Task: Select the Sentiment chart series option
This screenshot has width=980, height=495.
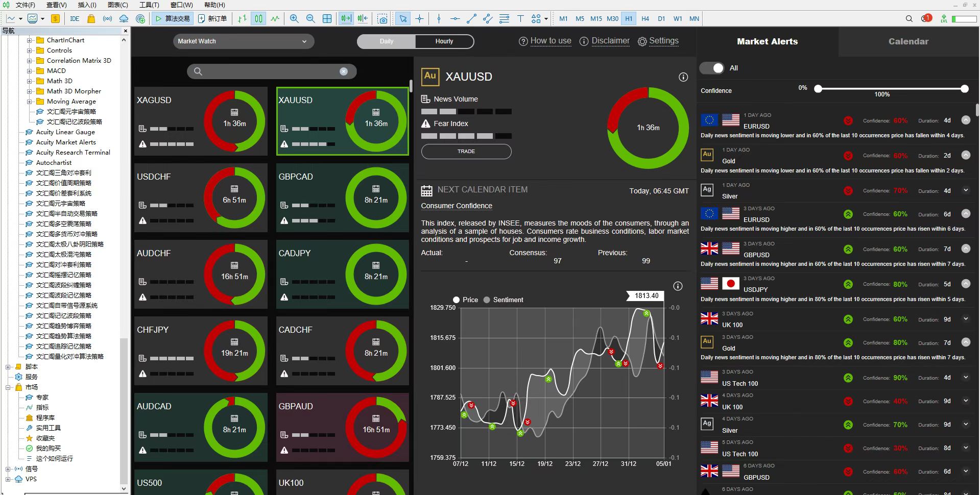Action: 487,300
